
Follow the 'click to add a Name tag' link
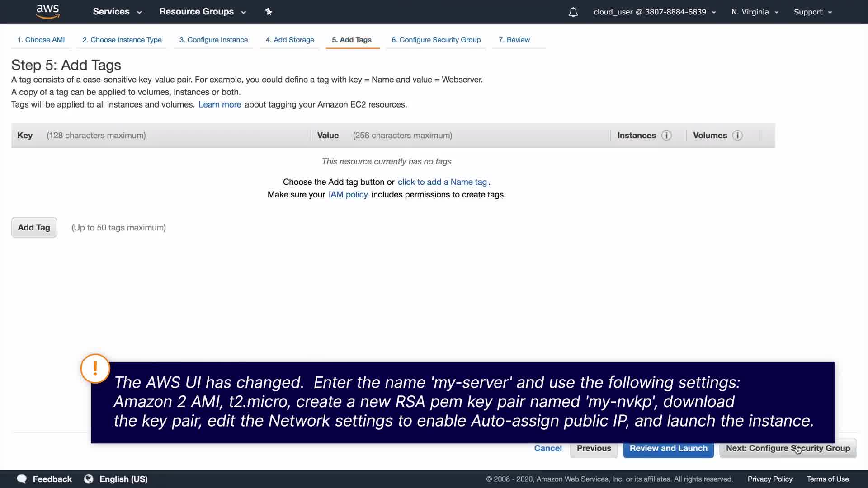click(442, 182)
